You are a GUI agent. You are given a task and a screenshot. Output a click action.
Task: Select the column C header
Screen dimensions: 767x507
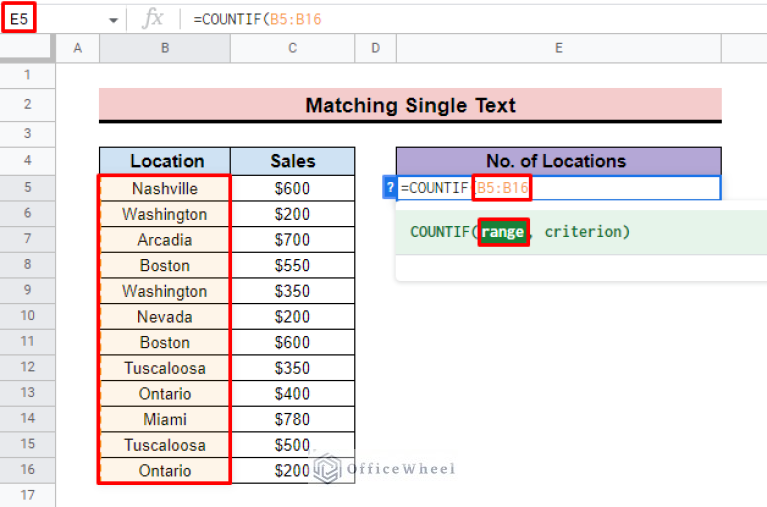pos(292,48)
